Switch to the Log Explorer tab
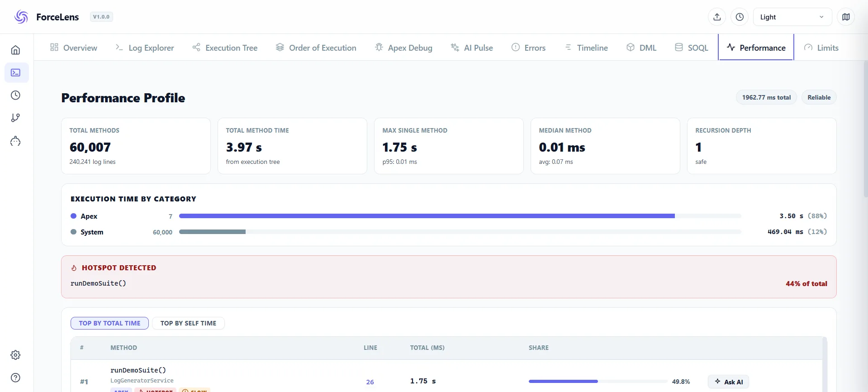This screenshot has height=392, width=868. 145,48
